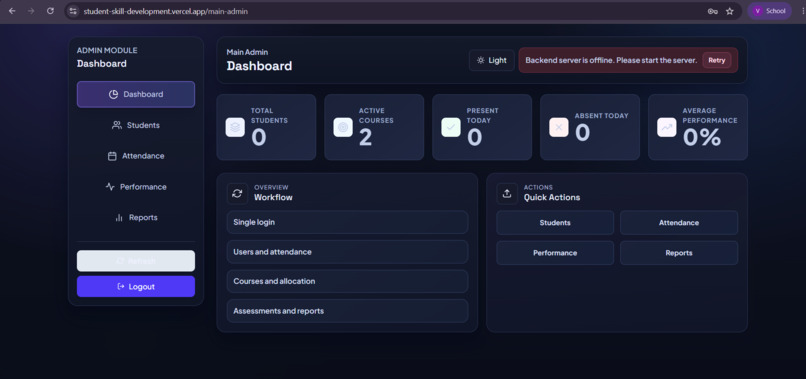Viewport: 806px width, 379px height.
Task: Reload the page with browser refresh icon
Action: tap(50, 11)
